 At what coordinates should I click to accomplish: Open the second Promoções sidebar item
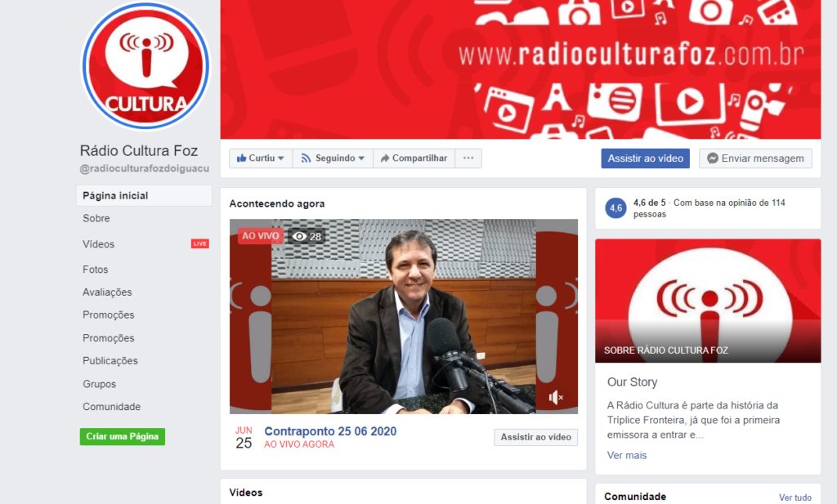coord(109,338)
